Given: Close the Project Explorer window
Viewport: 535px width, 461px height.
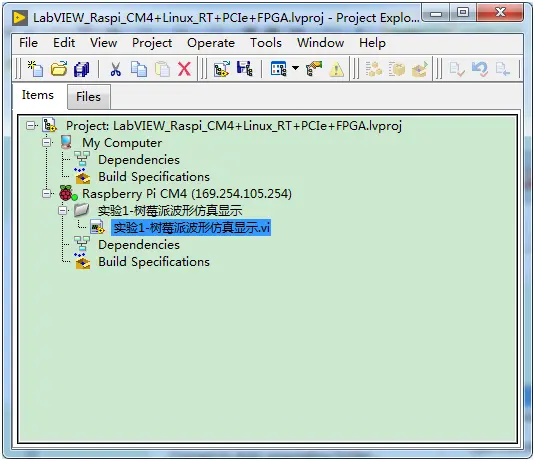Looking at the screenshot, I should tap(500, 13).
